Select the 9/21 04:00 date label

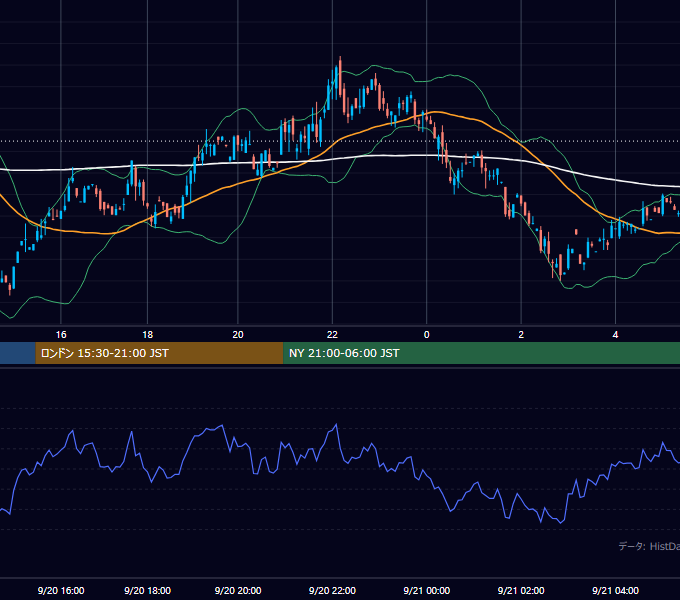[x=615, y=590]
